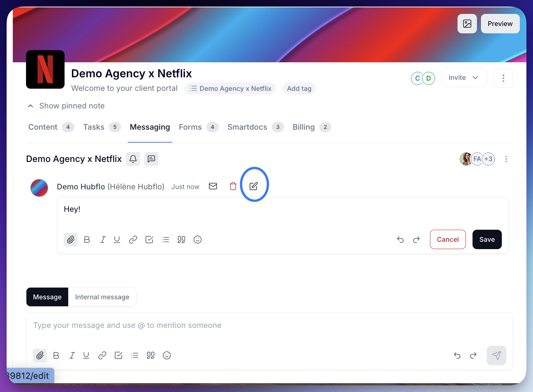Viewport: 533px width, 392px height.
Task: Click the send message paper plane icon
Action: [496, 355]
